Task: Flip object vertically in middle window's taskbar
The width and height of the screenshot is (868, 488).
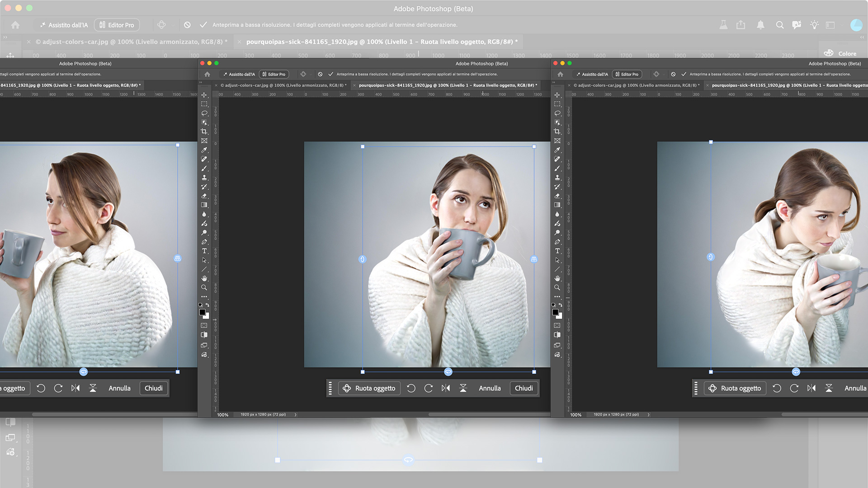Action: (463, 388)
